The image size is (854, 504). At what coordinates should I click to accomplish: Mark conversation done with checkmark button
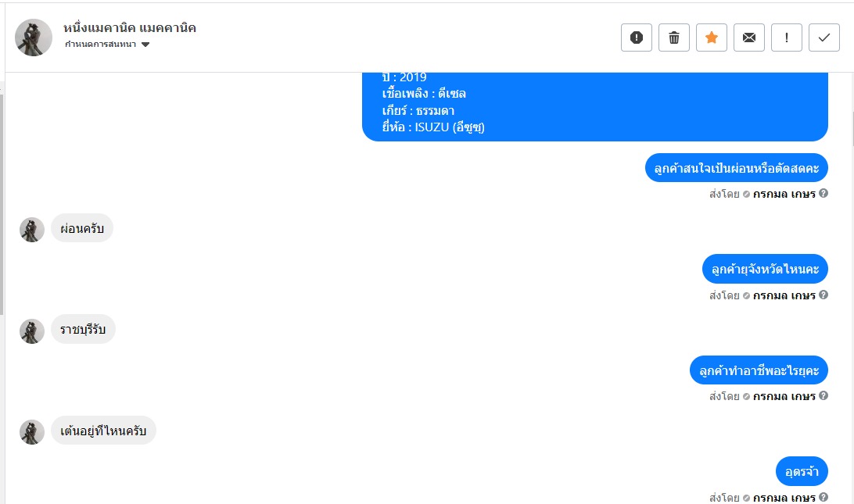pos(824,38)
